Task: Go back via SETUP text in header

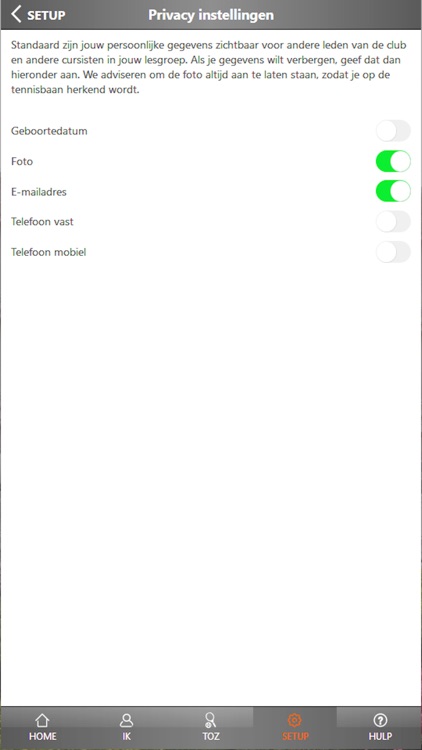Action: (x=46, y=15)
